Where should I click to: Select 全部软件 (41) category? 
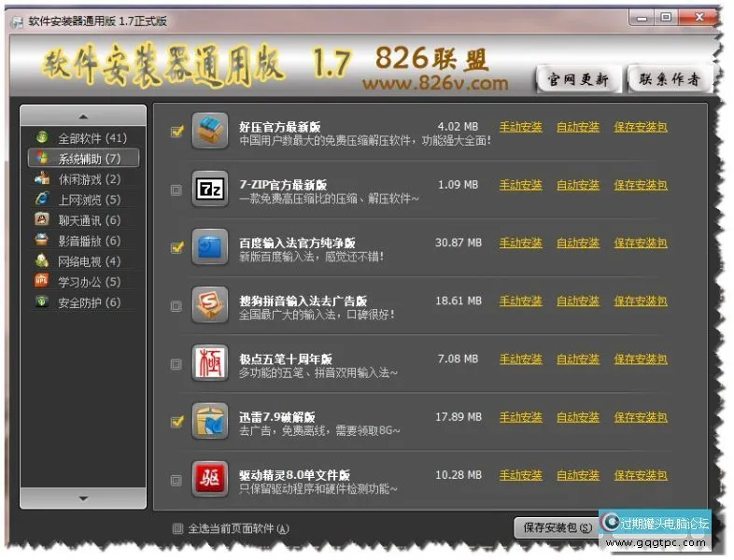point(83,138)
